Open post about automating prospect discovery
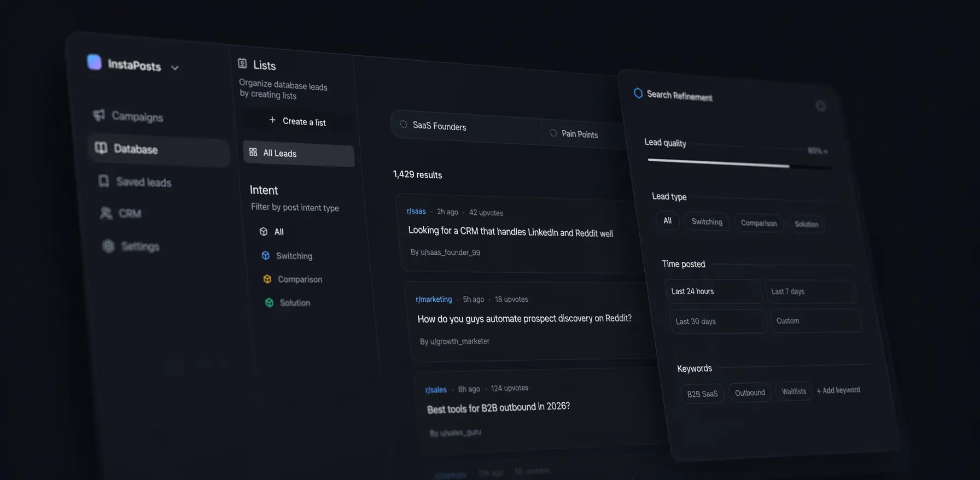The width and height of the screenshot is (980, 480). point(524,318)
